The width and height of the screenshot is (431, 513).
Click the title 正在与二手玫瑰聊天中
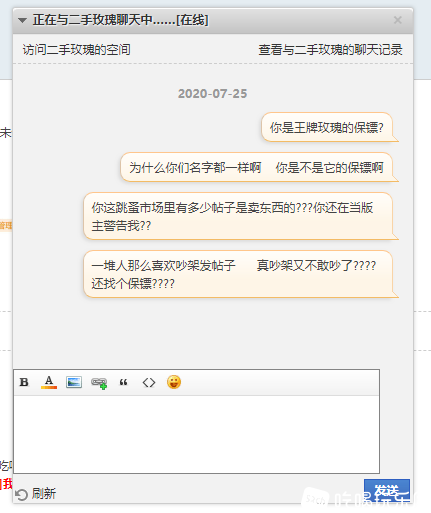120,20
